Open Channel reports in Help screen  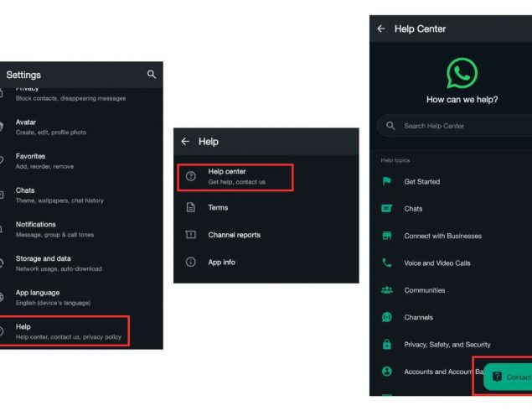(266, 235)
